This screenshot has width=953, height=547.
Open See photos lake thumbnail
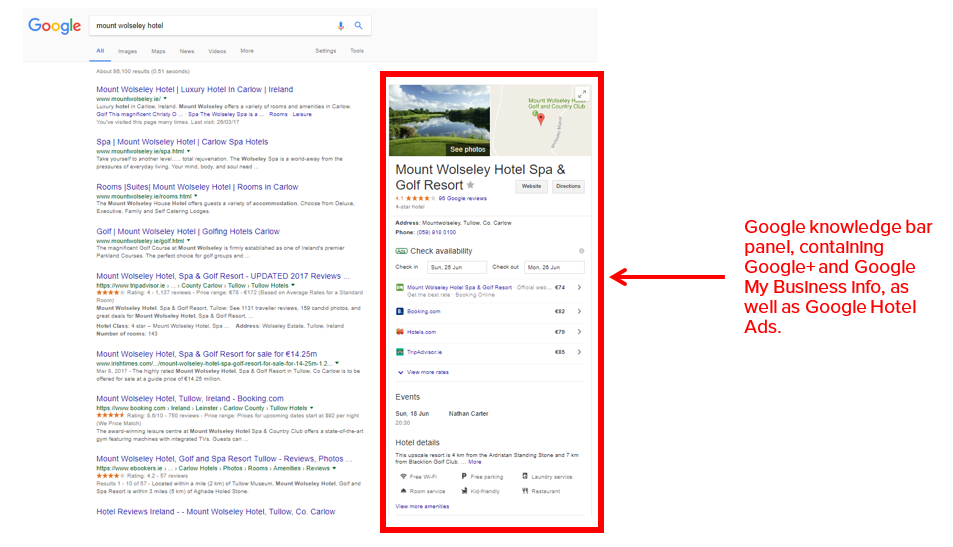tap(439, 120)
